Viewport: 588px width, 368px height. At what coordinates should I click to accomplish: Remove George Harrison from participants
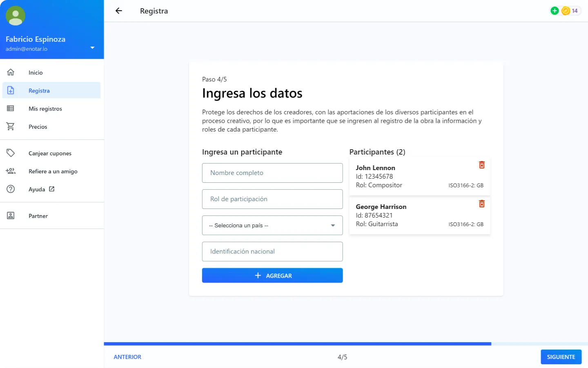482,204
